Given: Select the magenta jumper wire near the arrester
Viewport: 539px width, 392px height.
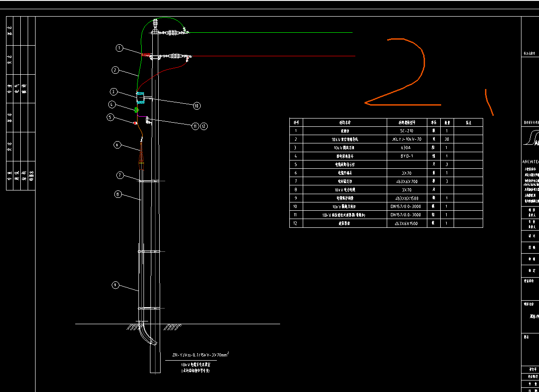Looking at the screenshot, I should point(142,116).
